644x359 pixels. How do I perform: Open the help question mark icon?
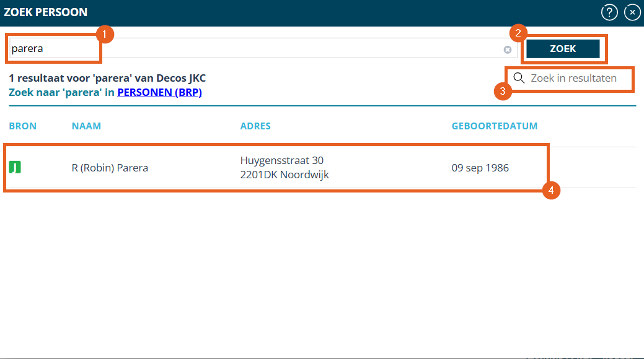coord(609,12)
